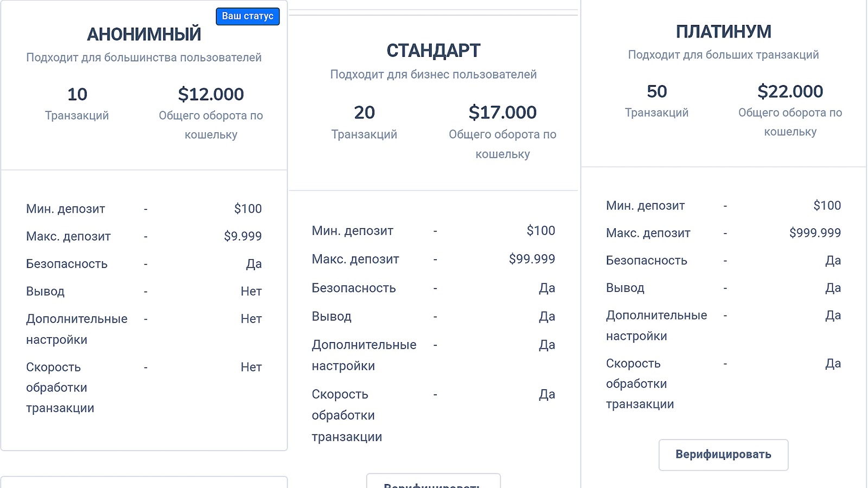868x488 pixels.
Task: Click the СТАНДАРТ plan title
Action: click(x=433, y=50)
